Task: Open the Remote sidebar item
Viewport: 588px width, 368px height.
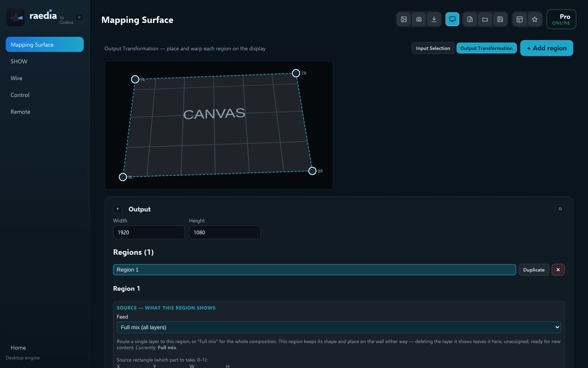Action: pos(45,112)
